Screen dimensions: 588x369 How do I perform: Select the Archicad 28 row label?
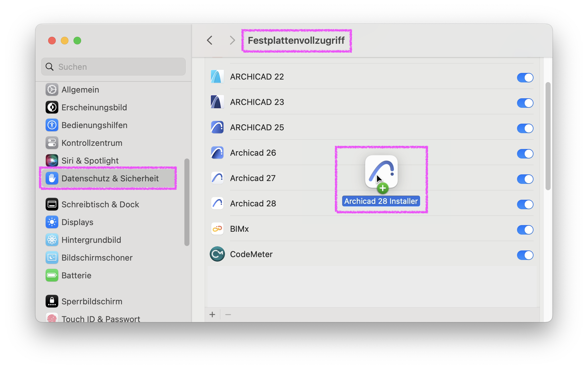253,204
